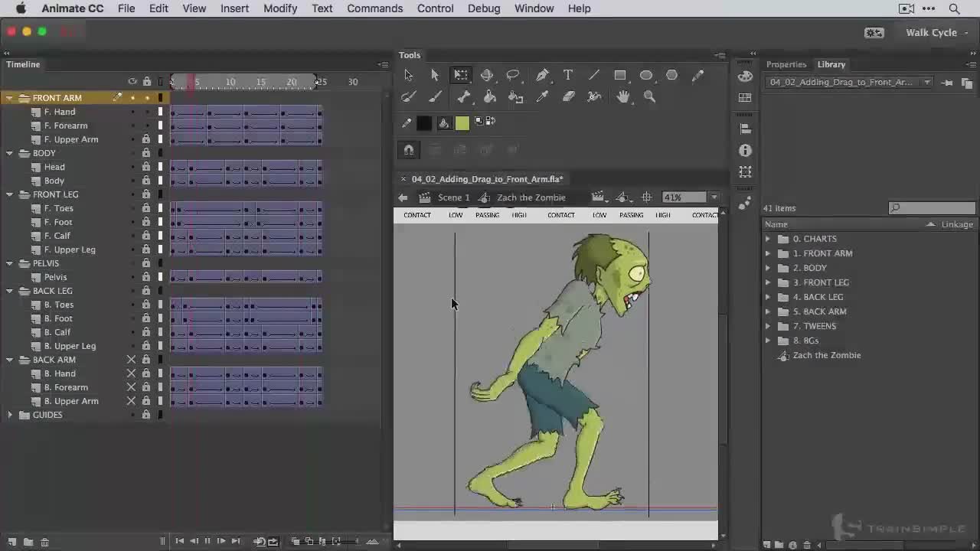The width and height of the screenshot is (980, 551).
Task: Expand the 7. TWEENS library folder
Action: point(768,326)
